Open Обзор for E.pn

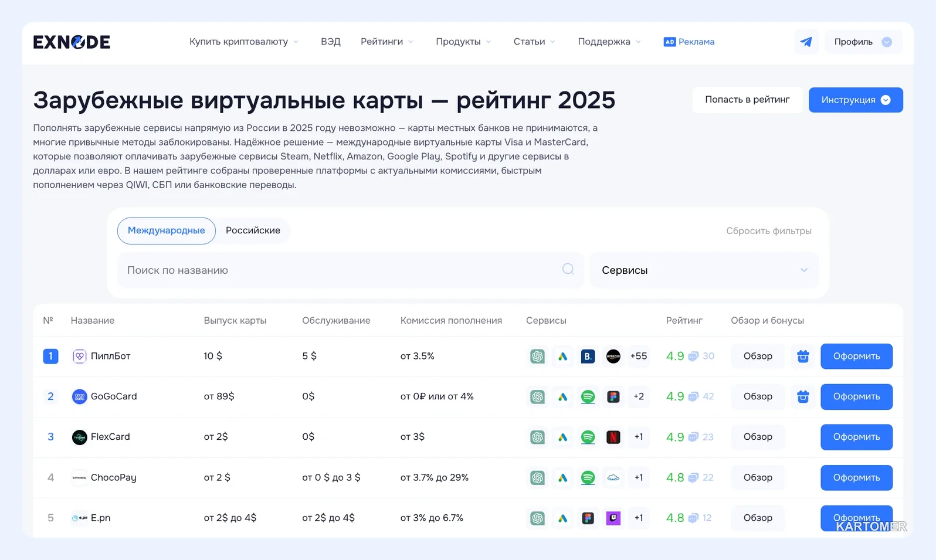pyautogui.click(x=758, y=518)
